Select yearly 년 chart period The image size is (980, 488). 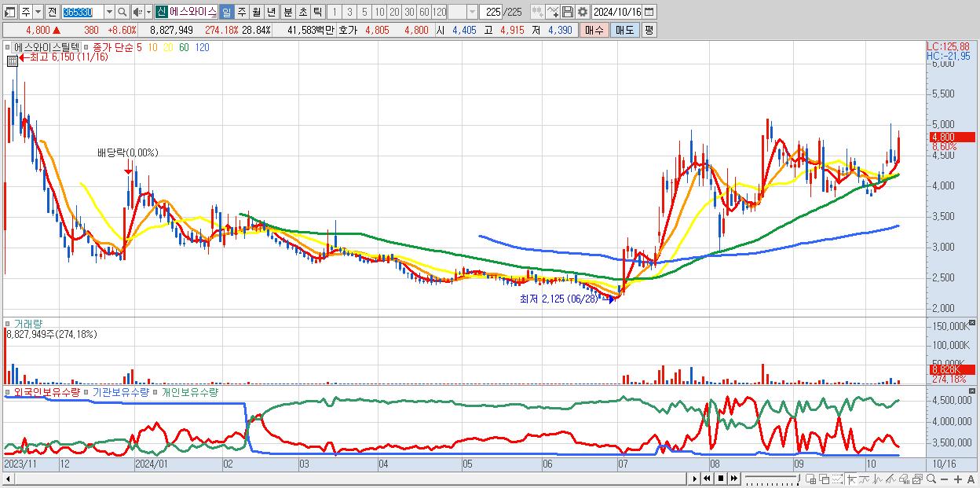(271, 12)
